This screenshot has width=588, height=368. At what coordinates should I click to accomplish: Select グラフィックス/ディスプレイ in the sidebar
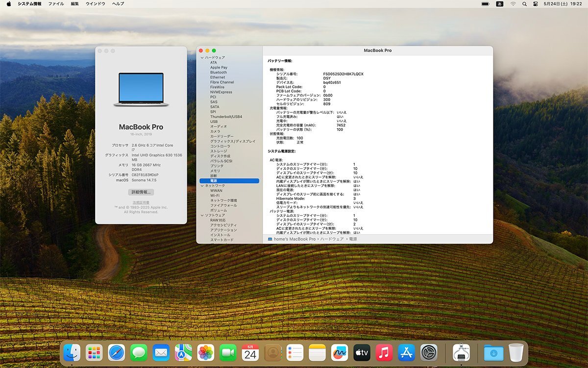coord(233,141)
